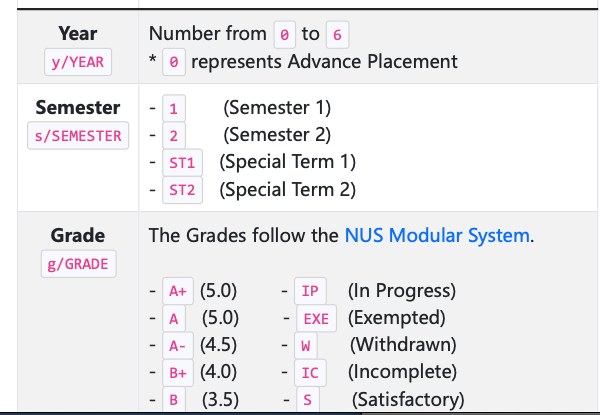
Task: Click the Grade heading text
Action: (78, 235)
